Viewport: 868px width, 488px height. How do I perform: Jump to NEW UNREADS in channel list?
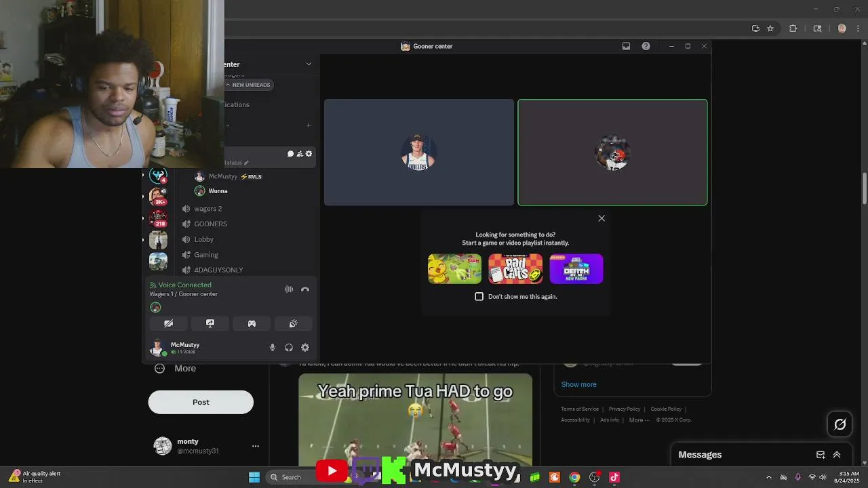coord(248,85)
